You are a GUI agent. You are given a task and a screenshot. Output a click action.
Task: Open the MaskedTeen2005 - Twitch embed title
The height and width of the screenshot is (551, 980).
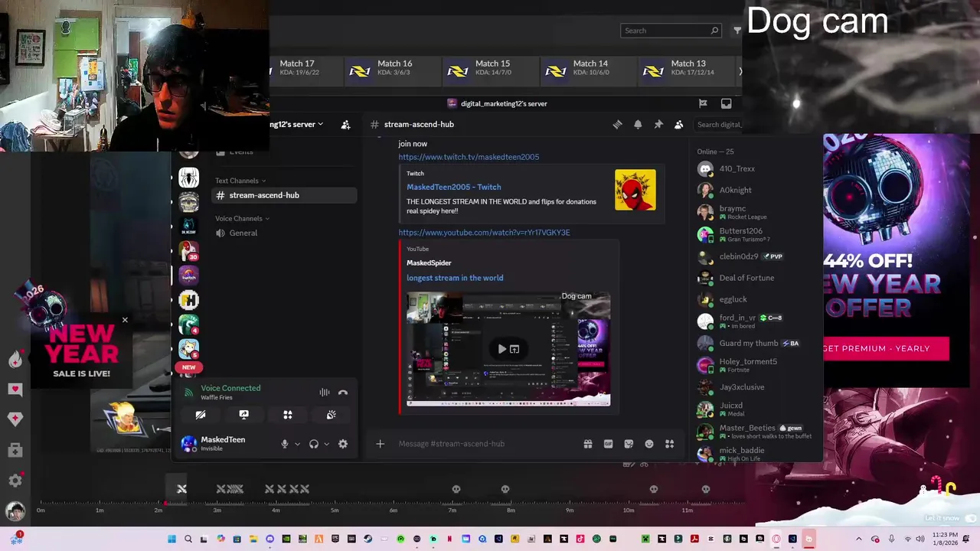coord(453,187)
